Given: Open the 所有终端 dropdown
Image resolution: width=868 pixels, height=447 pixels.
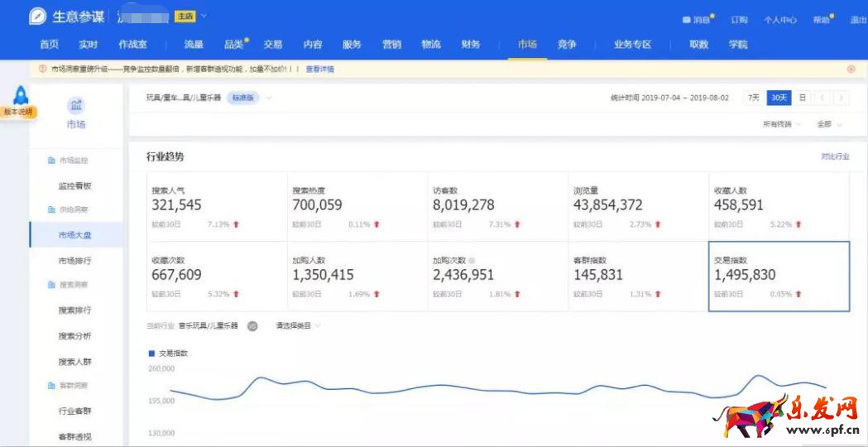Looking at the screenshot, I should pyautogui.click(x=782, y=124).
